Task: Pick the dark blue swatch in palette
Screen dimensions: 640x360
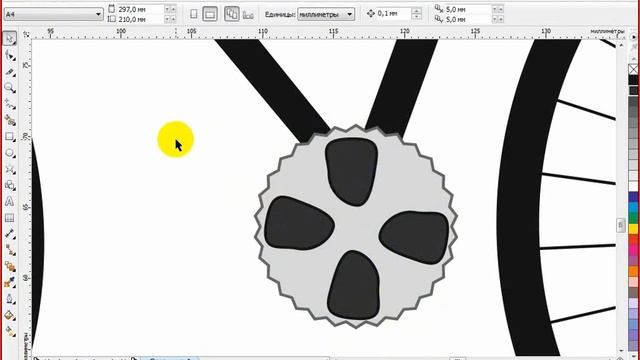Action: [633, 197]
